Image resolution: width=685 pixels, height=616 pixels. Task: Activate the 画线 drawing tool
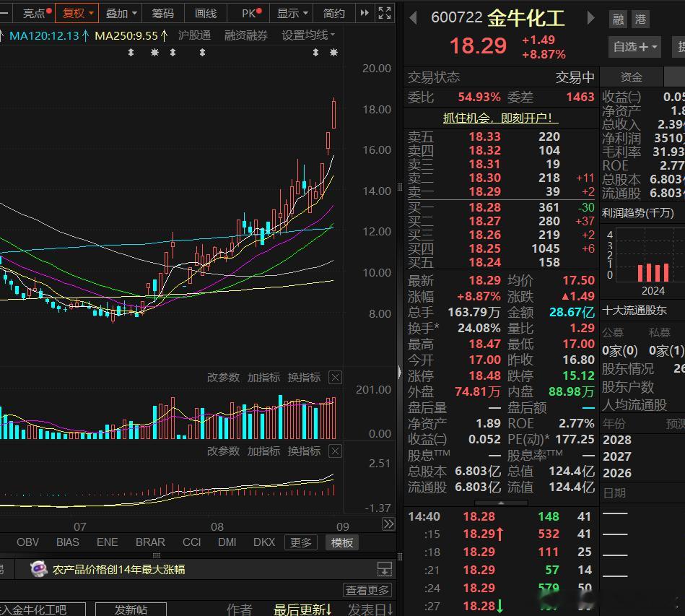click(x=205, y=14)
